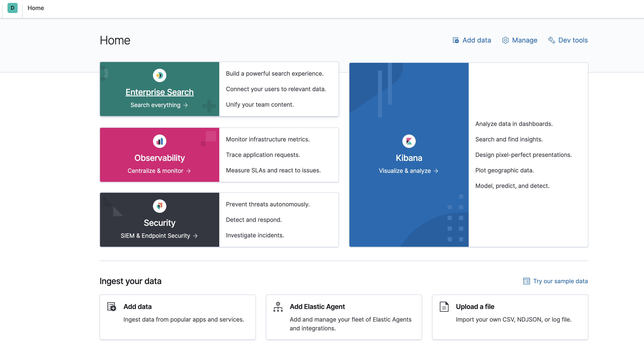The image size is (644, 349).
Task: Click 'Connect your users to relevant data.'
Action: (x=276, y=89)
